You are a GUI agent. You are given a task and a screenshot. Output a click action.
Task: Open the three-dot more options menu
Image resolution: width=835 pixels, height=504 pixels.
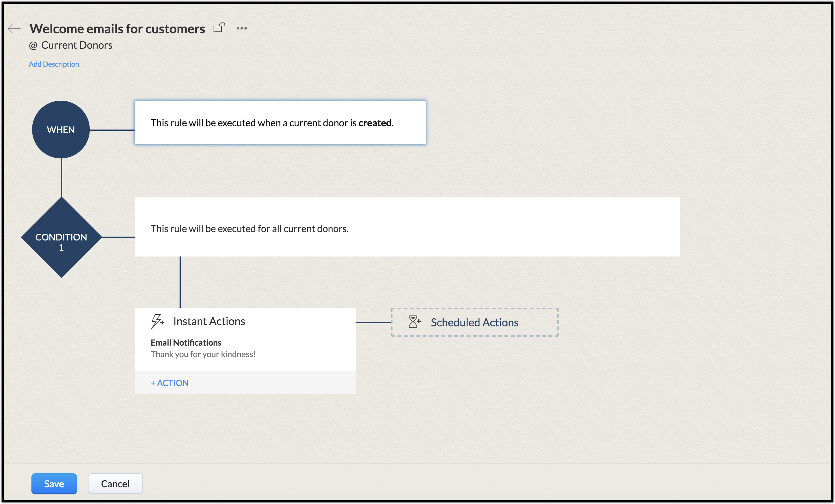coord(241,28)
